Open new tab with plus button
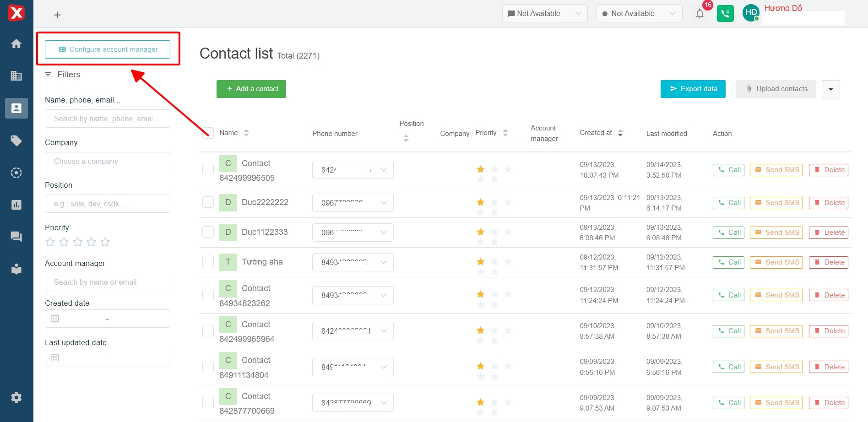The height and width of the screenshot is (422, 868). (x=57, y=15)
